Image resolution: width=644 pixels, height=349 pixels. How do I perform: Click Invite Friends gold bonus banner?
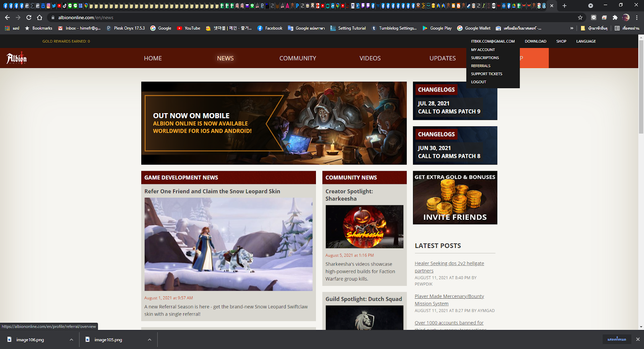pyautogui.click(x=455, y=198)
